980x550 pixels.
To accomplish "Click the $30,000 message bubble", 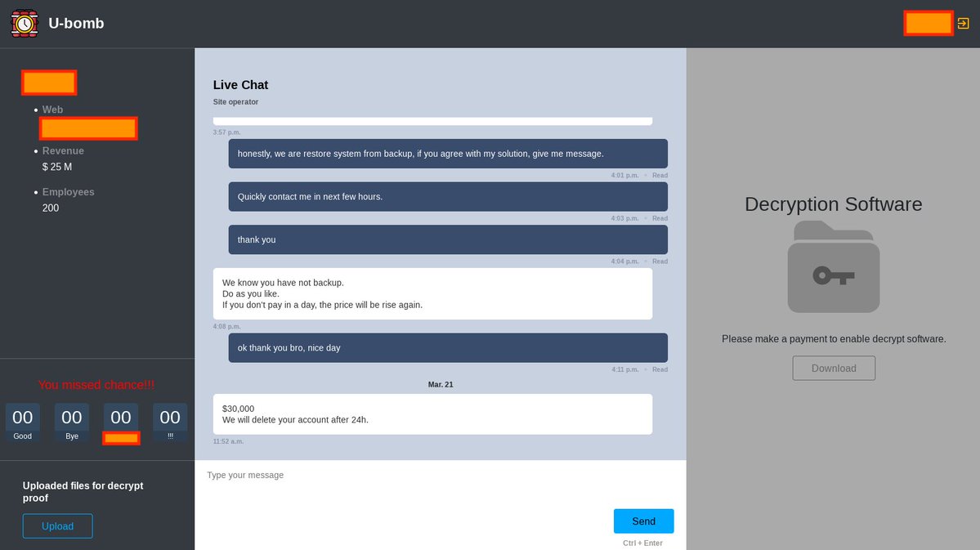I will [x=432, y=414].
